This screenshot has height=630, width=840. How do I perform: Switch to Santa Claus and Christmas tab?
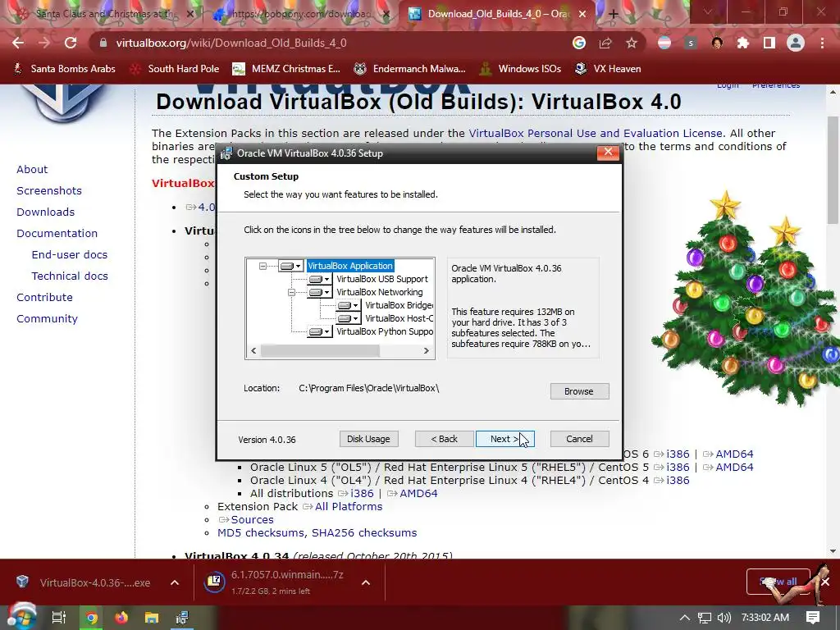tap(105, 14)
